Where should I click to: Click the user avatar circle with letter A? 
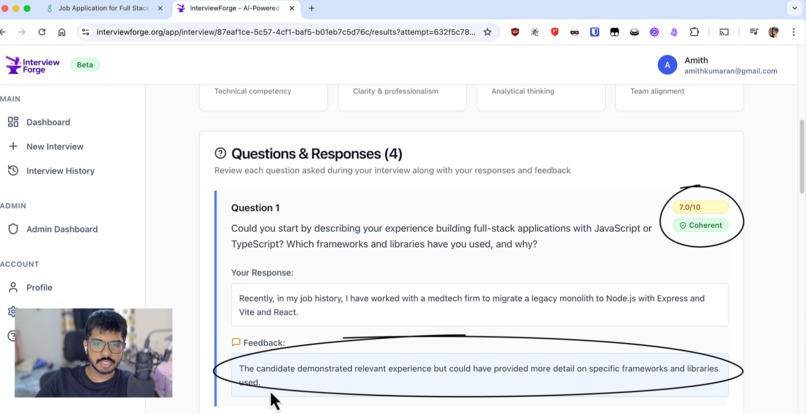[667, 65]
